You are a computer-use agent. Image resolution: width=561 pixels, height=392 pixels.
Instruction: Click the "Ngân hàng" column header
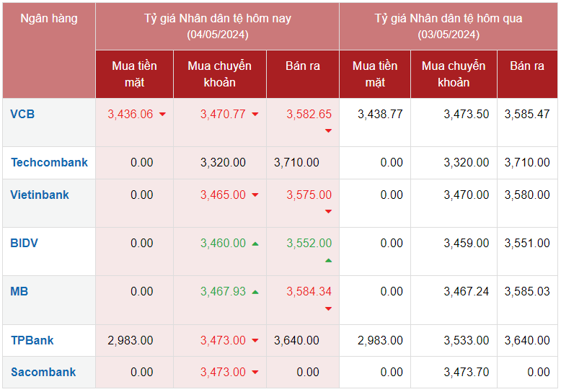pyautogui.click(x=48, y=18)
